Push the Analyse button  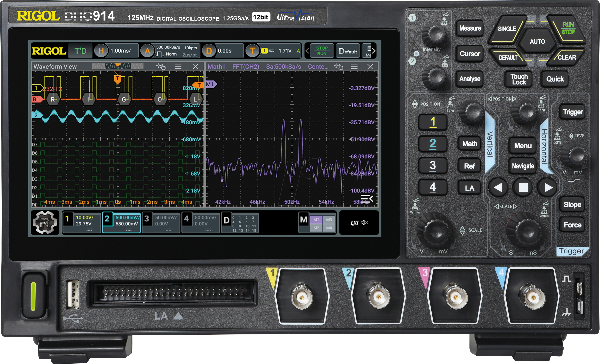(470, 79)
